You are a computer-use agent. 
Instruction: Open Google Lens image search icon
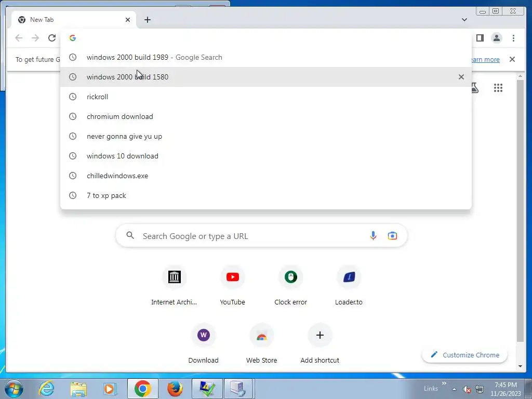(392, 236)
